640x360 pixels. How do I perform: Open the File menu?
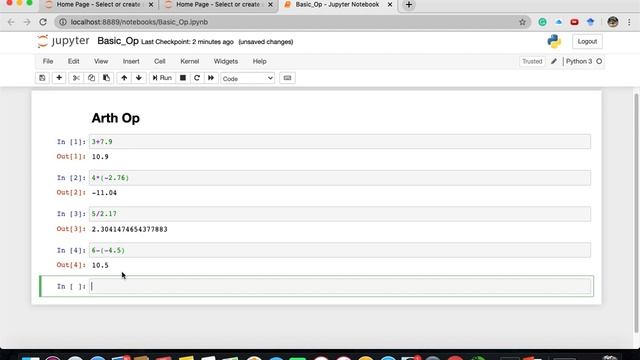point(48,61)
